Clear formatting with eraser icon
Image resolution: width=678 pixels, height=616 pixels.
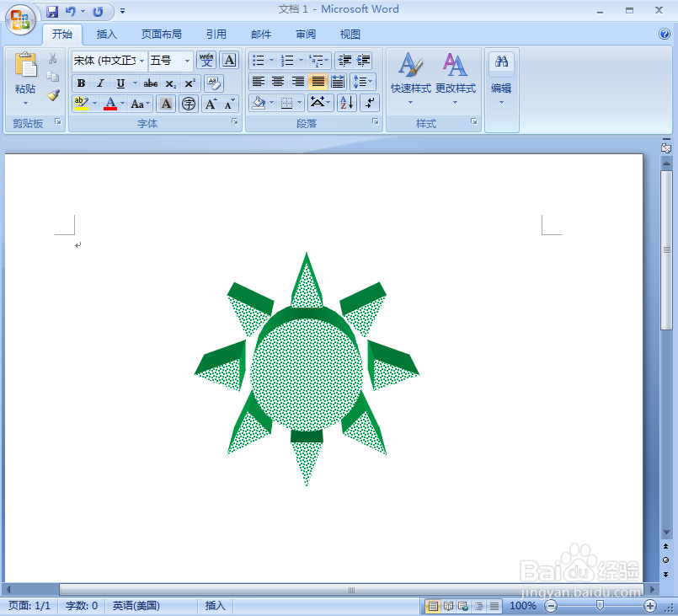pos(213,83)
